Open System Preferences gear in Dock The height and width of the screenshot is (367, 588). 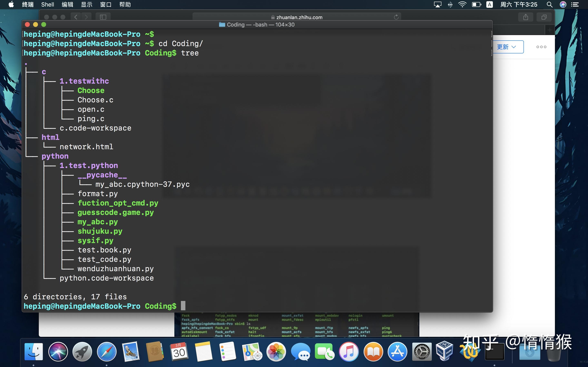coord(422,352)
